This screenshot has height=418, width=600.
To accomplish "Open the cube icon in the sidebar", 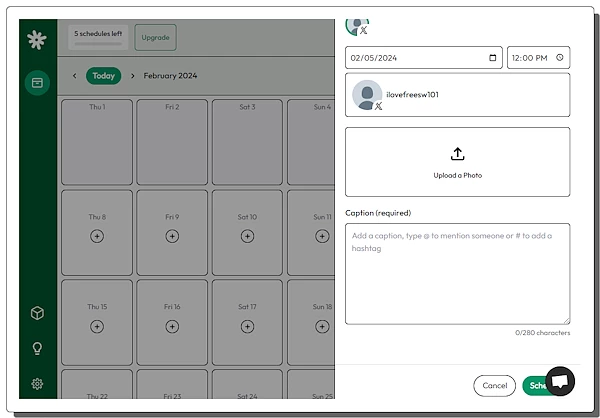I will coord(37,313).
